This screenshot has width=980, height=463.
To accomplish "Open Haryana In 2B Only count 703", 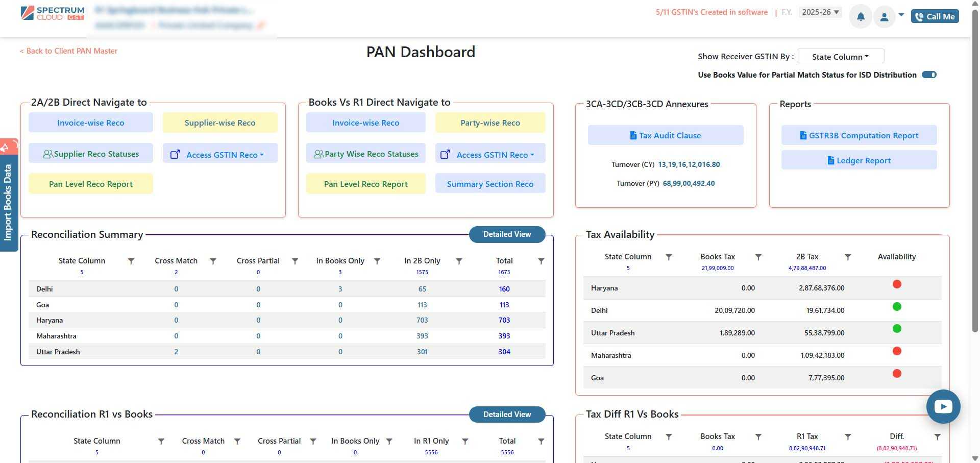I will click(422, 320).
